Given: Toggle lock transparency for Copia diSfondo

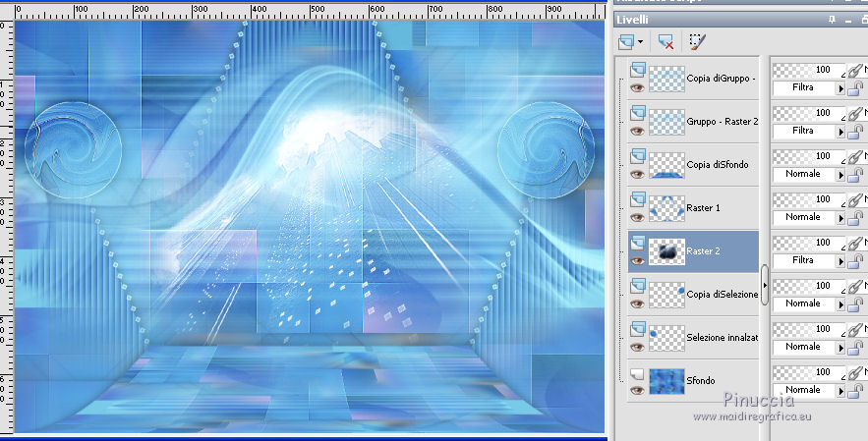Looking at the screenshot, I should click(x=856, y=174).
